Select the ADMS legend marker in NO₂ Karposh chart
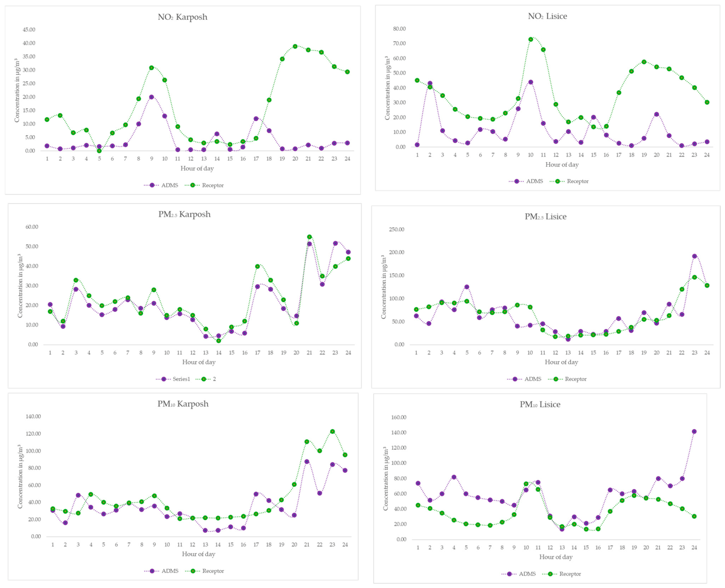Image resolution: width=725 pixels, height=588 pixels. [x=152, y=185]
